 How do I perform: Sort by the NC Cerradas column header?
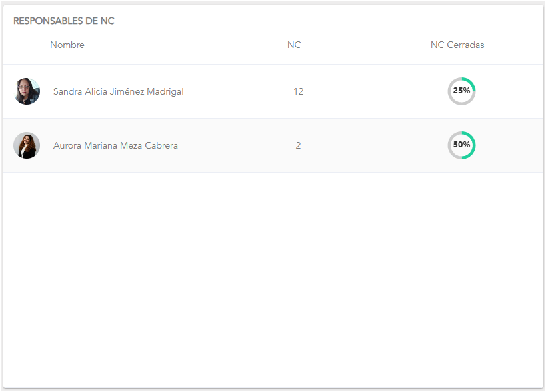click(457, 45)
